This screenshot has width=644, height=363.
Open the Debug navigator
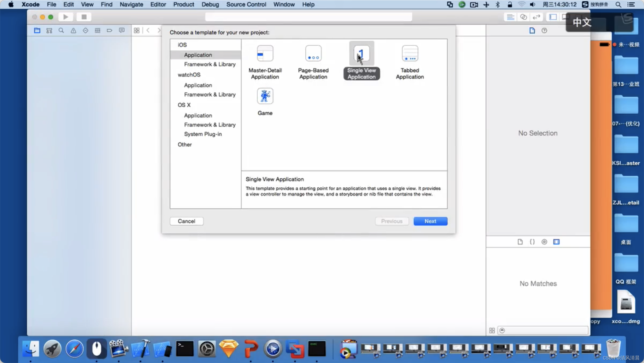[x=97, y=30]
